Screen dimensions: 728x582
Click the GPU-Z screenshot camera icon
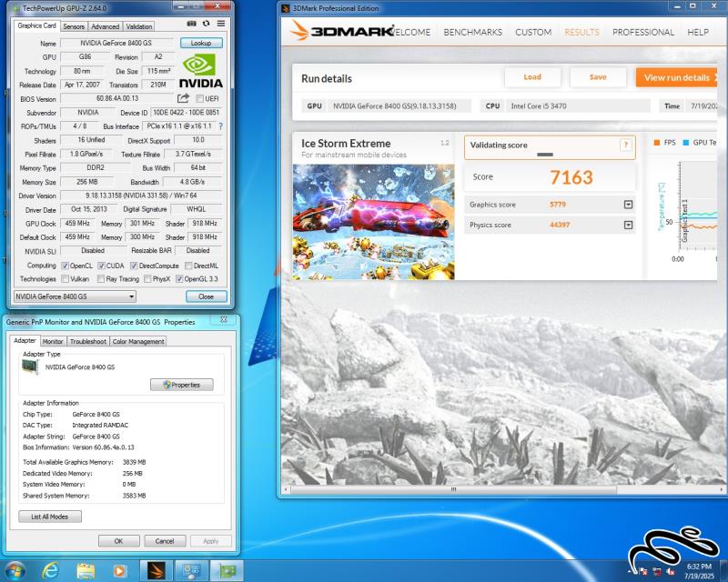coord(191,24)
